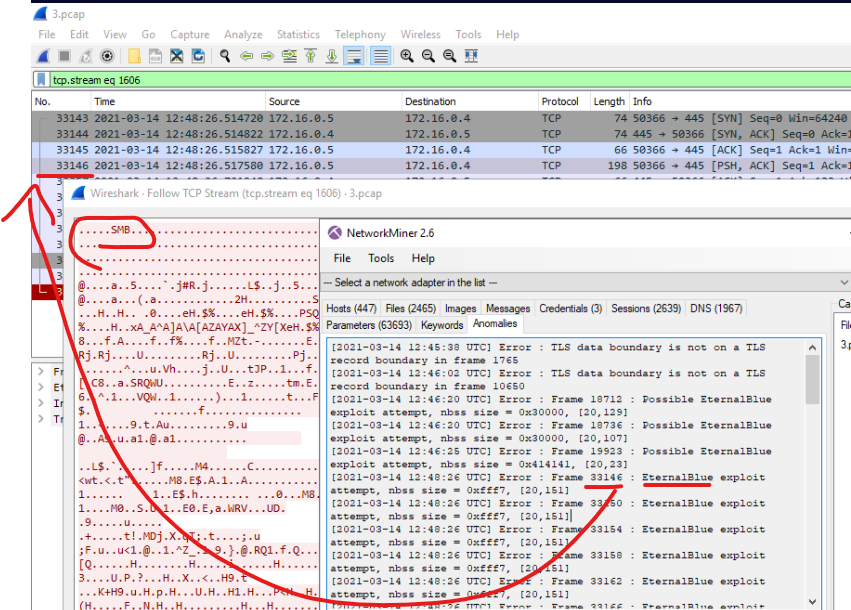Jump to the last packet

[332, 56]
